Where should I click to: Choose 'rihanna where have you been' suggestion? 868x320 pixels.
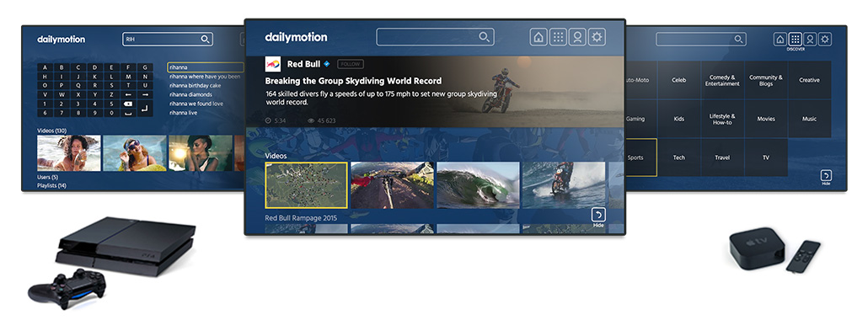(206, 77)
